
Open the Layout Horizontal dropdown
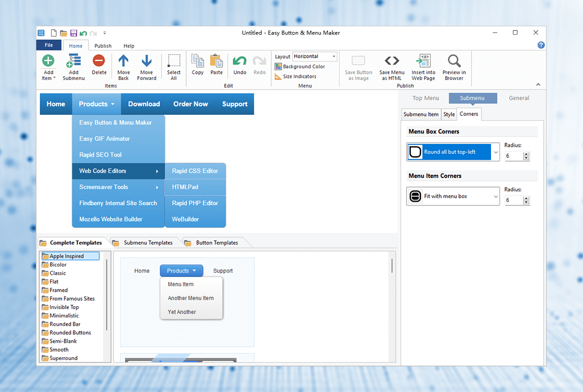(314, 57)
